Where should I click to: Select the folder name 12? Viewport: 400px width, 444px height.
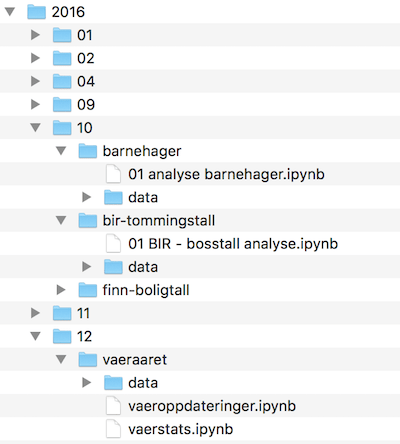[x=84, y=336]
